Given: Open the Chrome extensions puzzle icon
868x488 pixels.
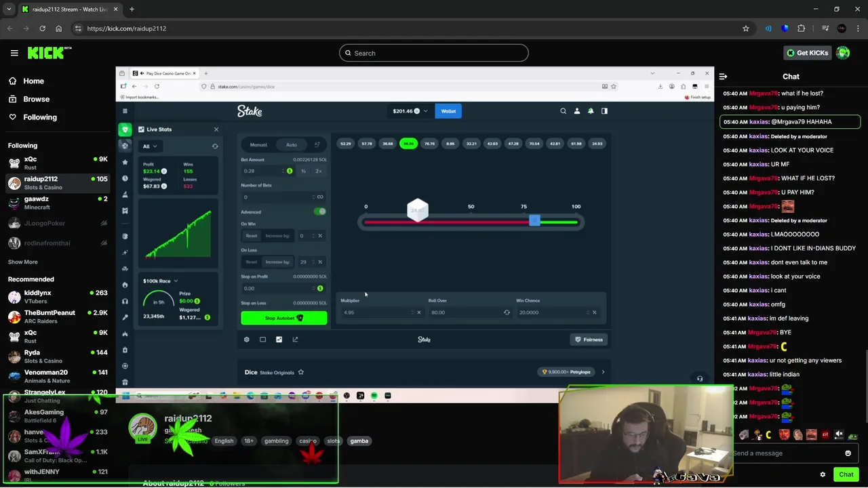Looking at the screenshot, I should 802,28.
